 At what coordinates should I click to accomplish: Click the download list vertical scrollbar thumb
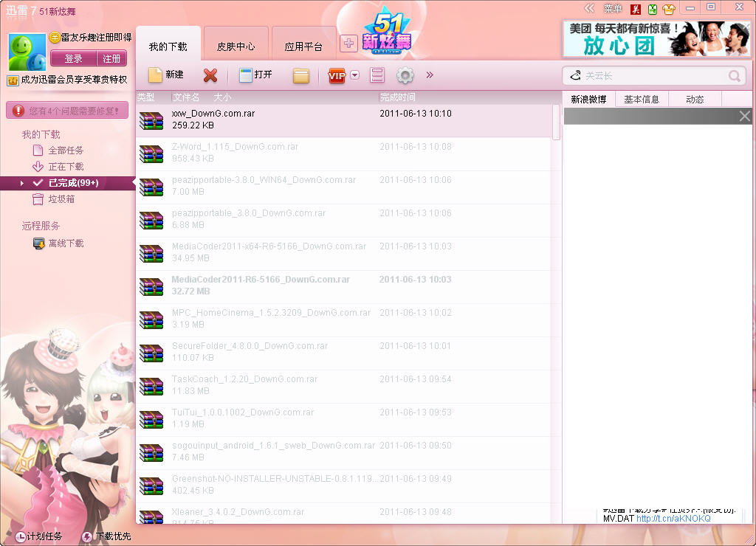click(x=557, y=122)
